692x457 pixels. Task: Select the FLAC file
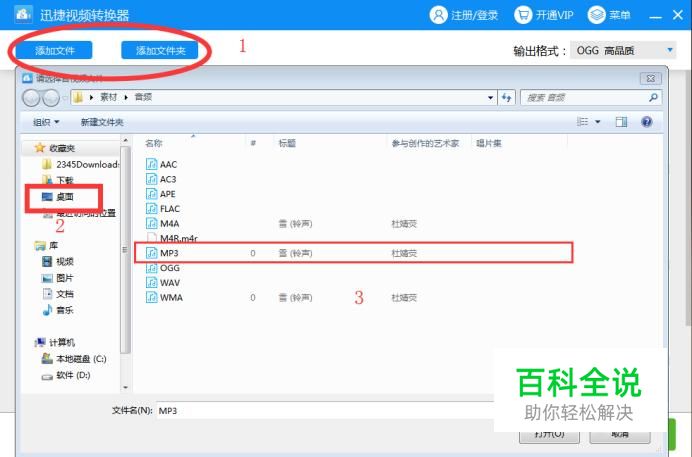tap(163, 209)
